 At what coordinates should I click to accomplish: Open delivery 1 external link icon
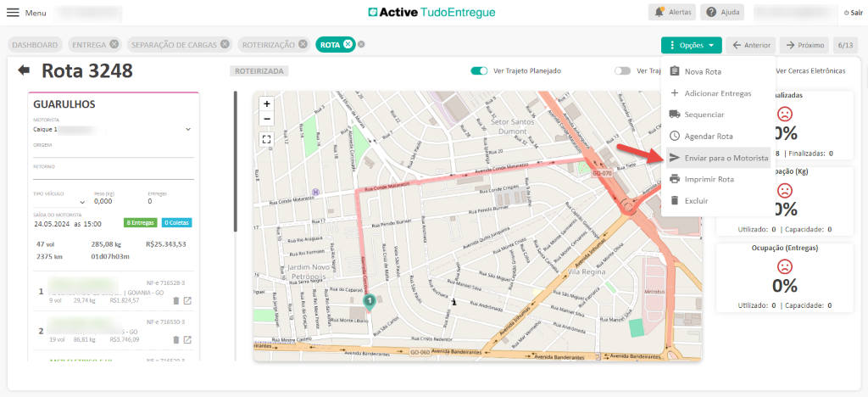pyautogui.click(x=187, y=300)
